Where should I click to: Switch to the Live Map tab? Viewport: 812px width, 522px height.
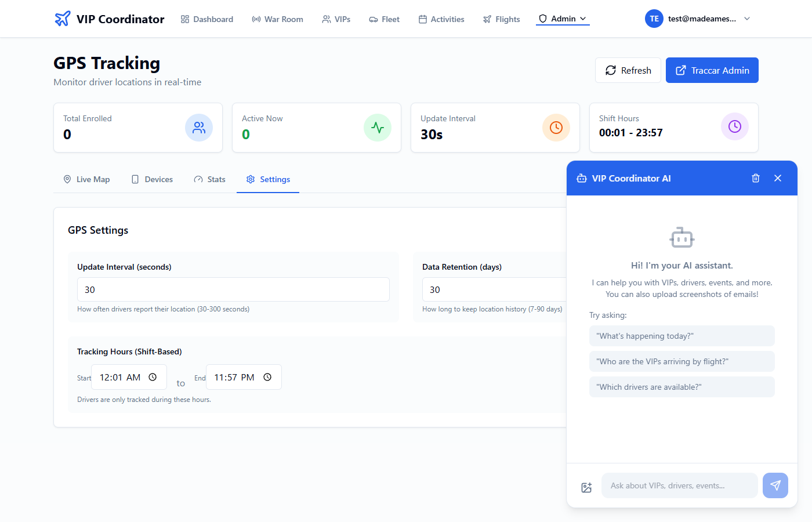pos(86,179)
